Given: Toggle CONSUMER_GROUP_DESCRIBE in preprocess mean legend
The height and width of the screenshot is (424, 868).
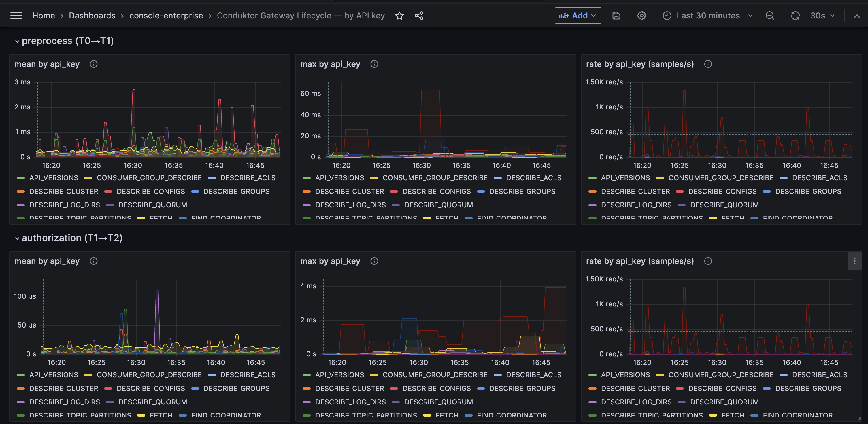Looking at the screenshot, I should coord(149,178).
